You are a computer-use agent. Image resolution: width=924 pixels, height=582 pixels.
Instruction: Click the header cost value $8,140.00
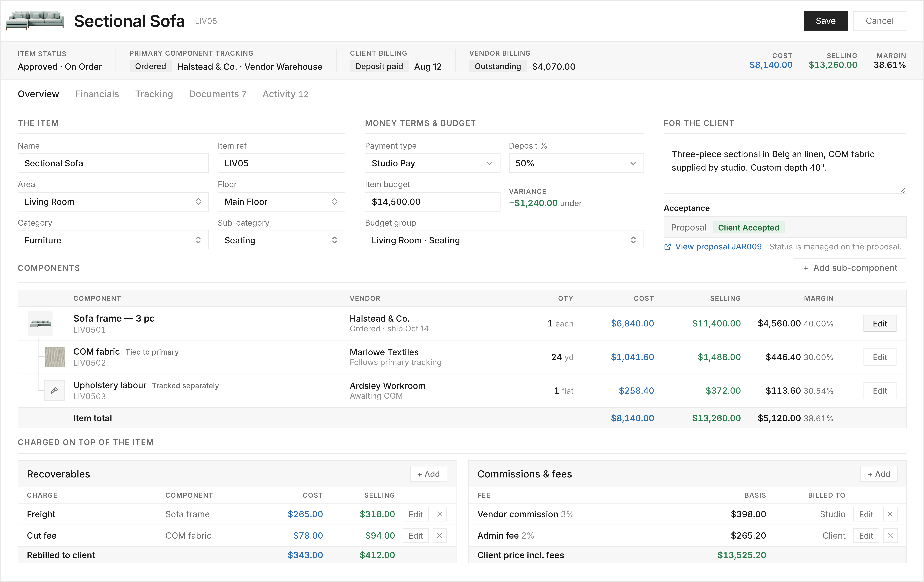tap(771, 65)
